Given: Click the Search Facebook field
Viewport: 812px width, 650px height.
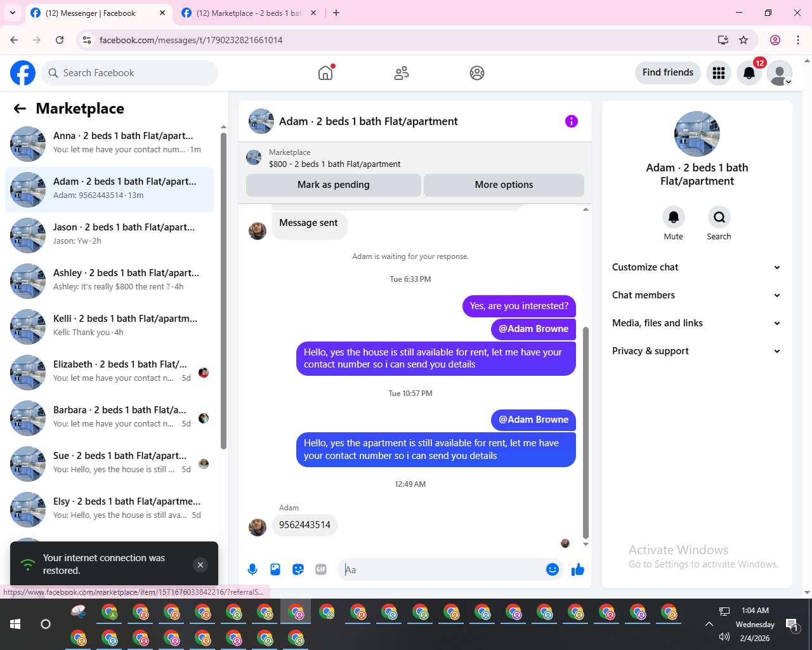Looking at the screenshot, I should tap(129, 73).
